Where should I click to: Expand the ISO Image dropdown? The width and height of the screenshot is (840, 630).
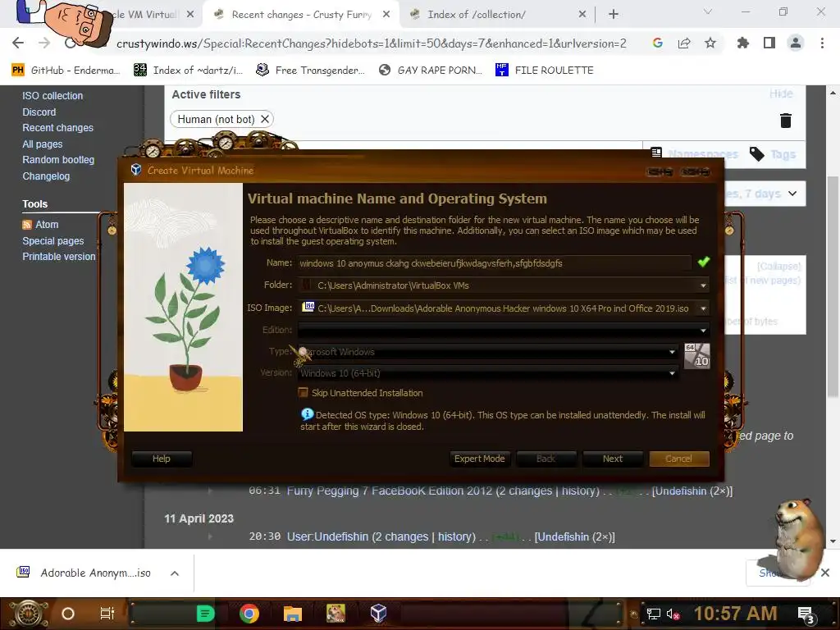(703, 308)
